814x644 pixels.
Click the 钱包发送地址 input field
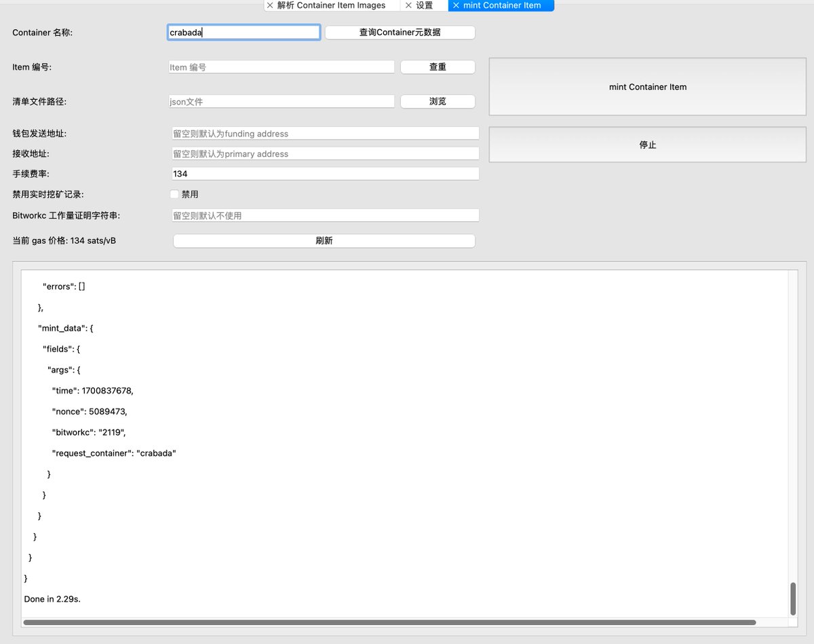(x=326, y=134)
